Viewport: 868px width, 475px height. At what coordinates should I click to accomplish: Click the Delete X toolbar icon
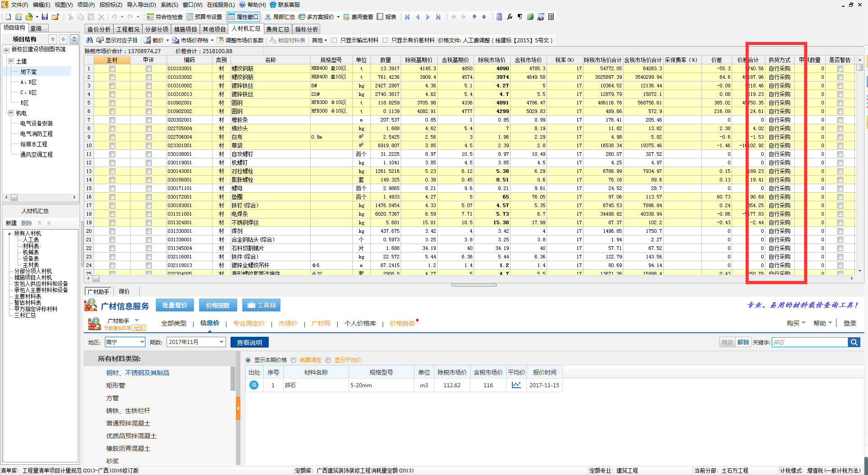[101, 17]
